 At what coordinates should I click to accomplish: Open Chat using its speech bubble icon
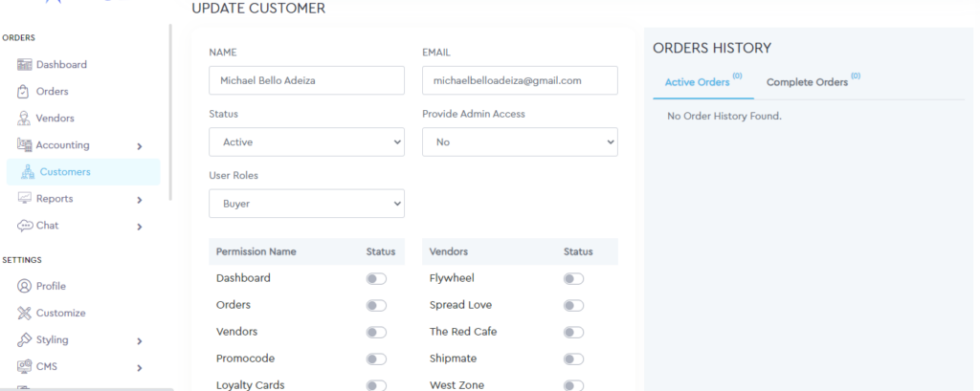tap(25, 226)
